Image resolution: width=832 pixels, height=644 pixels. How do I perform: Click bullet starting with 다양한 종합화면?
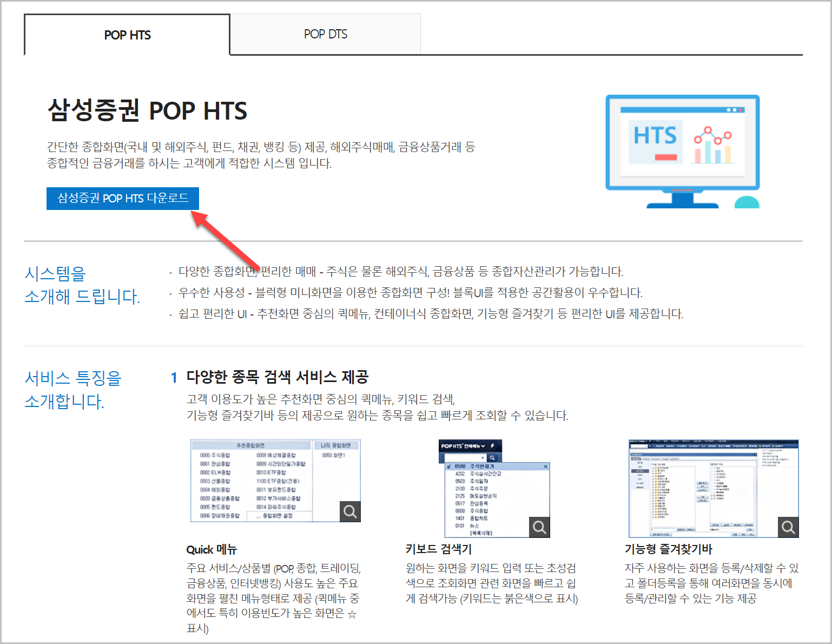coord(401,271)
